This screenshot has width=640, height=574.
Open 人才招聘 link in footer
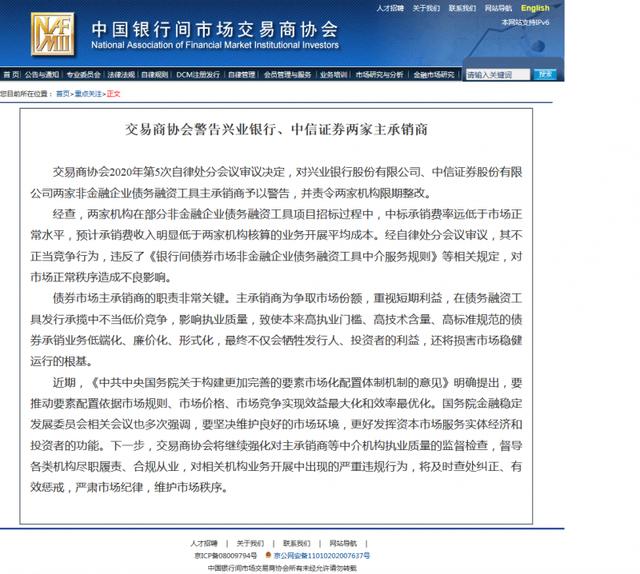click(x=204, y=543)
